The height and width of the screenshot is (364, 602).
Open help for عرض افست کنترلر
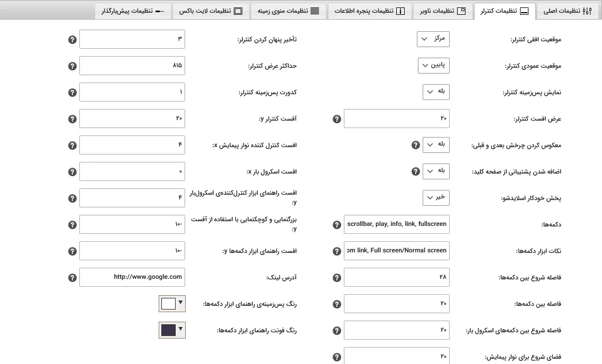(x=336, y=119)
